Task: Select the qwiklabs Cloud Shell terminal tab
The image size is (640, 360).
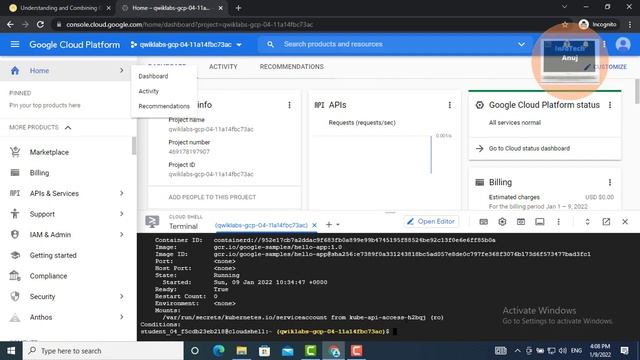Action: [x=261, y=225]
